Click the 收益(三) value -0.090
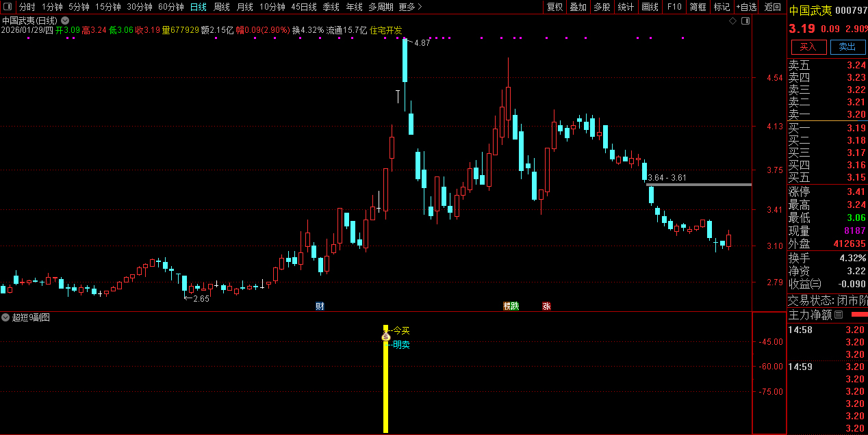Image resolution: width=868 pixels, height=435 pixels. 851,284
